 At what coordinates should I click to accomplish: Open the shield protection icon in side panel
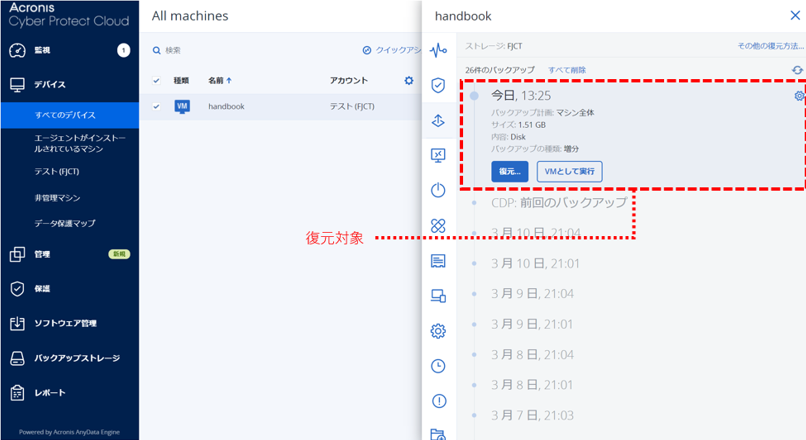click(x=437, y=85)
